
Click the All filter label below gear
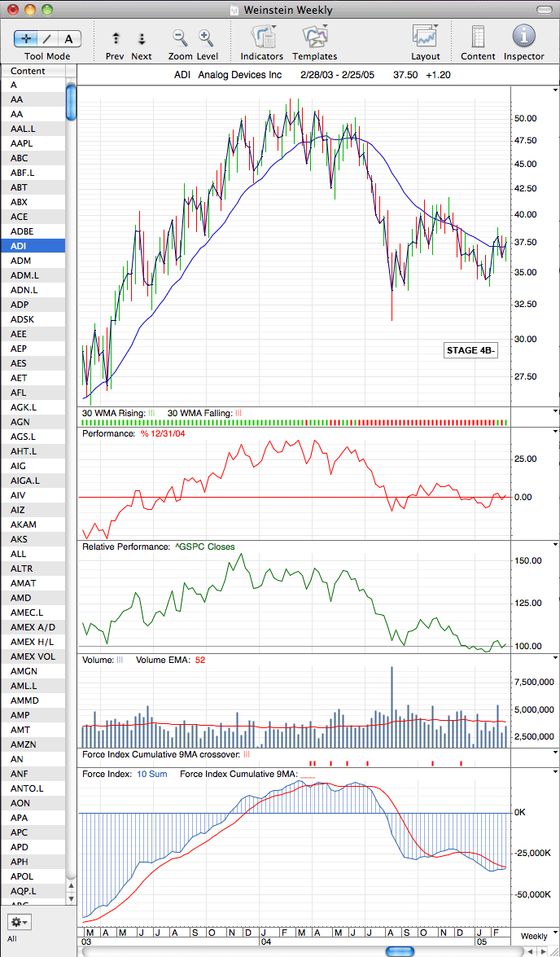11,939
